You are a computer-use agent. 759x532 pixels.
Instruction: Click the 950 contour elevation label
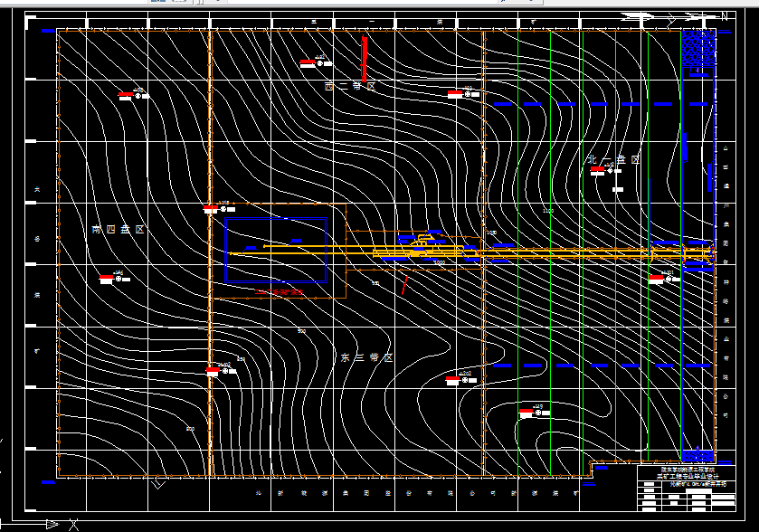coord(375,283)
